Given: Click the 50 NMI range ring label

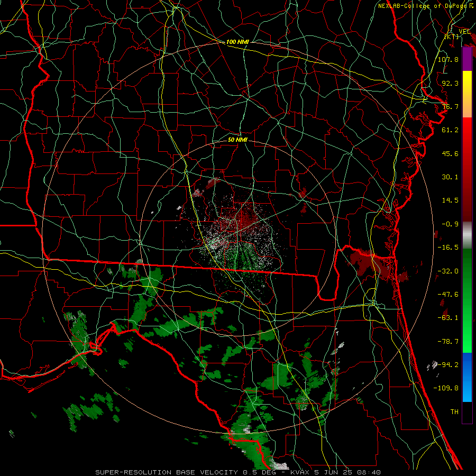Looking at the screenshot, I should click(x=237, y=140).
